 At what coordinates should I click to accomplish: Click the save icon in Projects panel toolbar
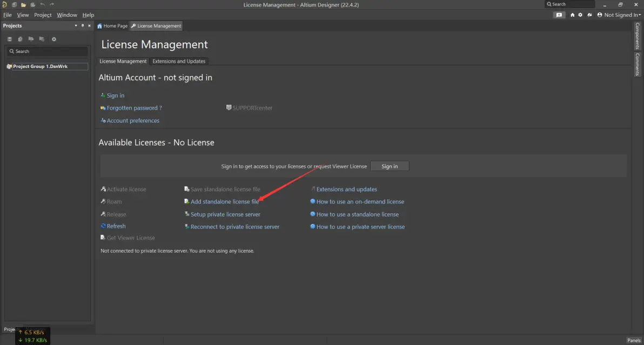[9, 39]
